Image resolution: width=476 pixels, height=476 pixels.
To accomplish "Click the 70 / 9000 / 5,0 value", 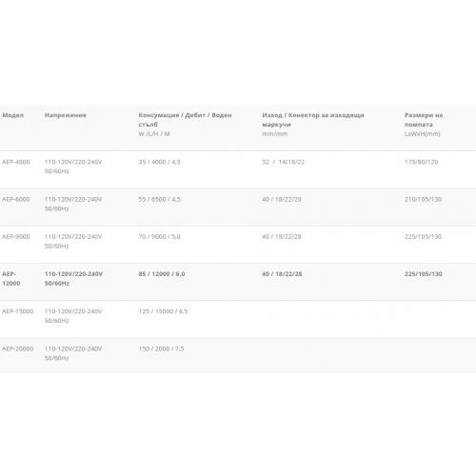I will point(159,237).
